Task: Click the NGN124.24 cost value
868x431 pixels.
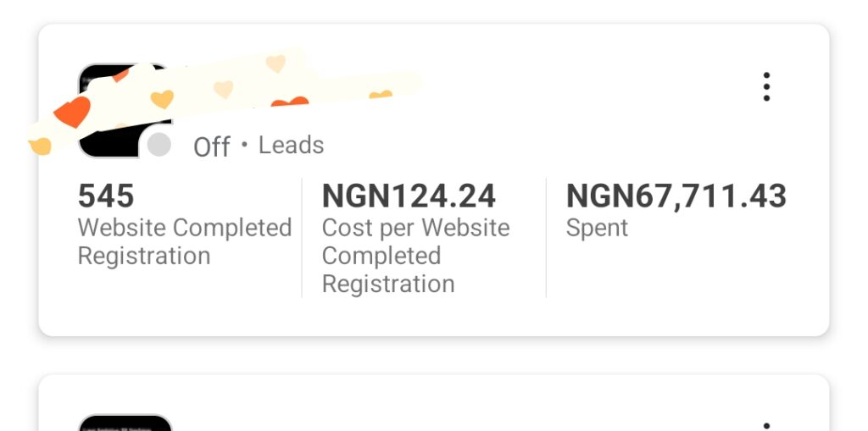Action: click(x=409, y=196)
